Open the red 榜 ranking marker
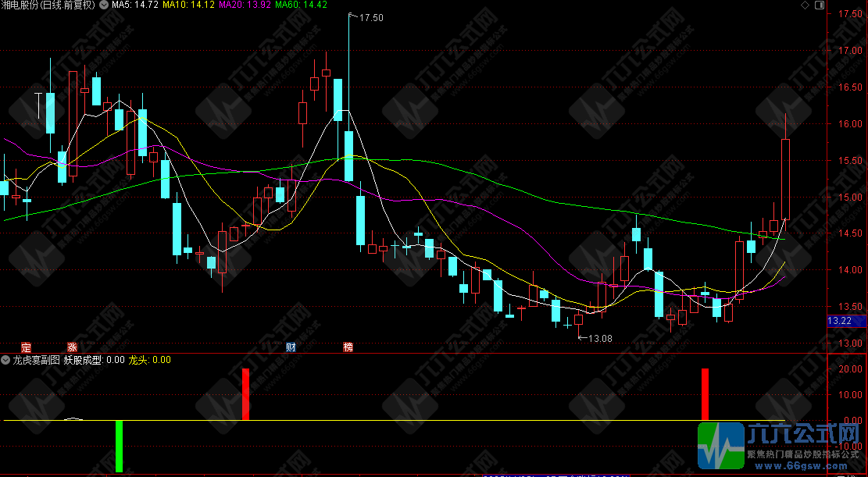The image size is (868, 477). pos(348,346)
